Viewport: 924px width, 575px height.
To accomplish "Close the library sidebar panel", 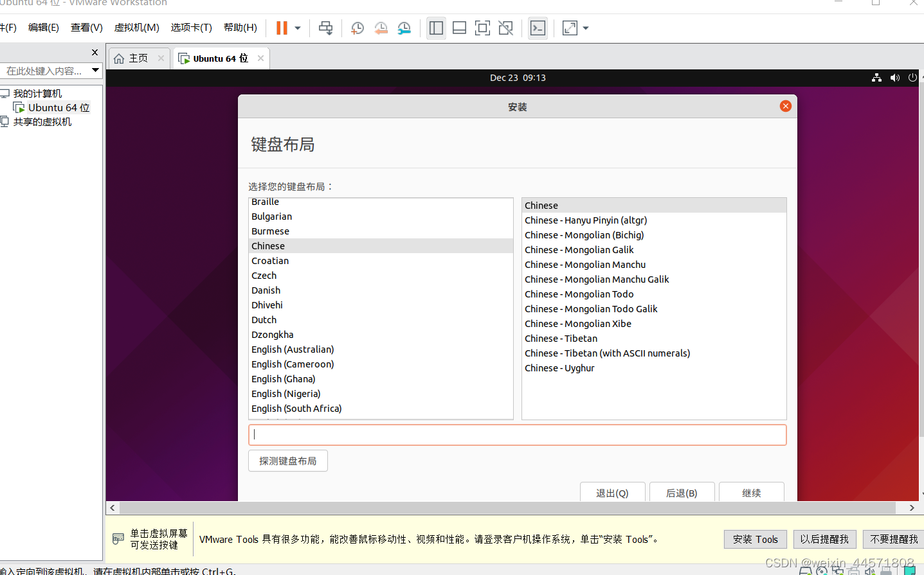I will pos(95,53).
